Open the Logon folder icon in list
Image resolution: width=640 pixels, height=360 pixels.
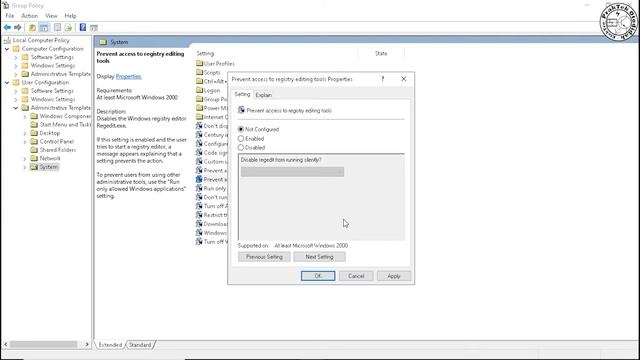pyautogui.click(x=199, y=90)
